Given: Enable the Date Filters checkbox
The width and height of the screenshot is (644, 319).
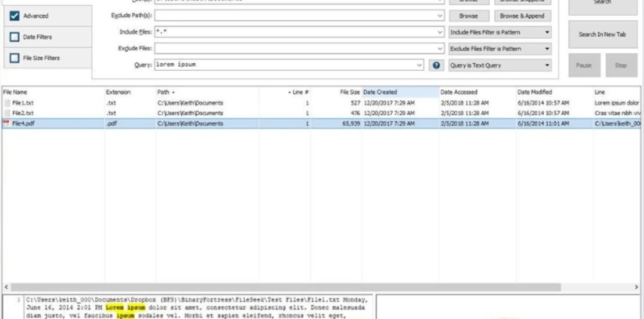Looking at the screenshot, I should tap(15, 37).
